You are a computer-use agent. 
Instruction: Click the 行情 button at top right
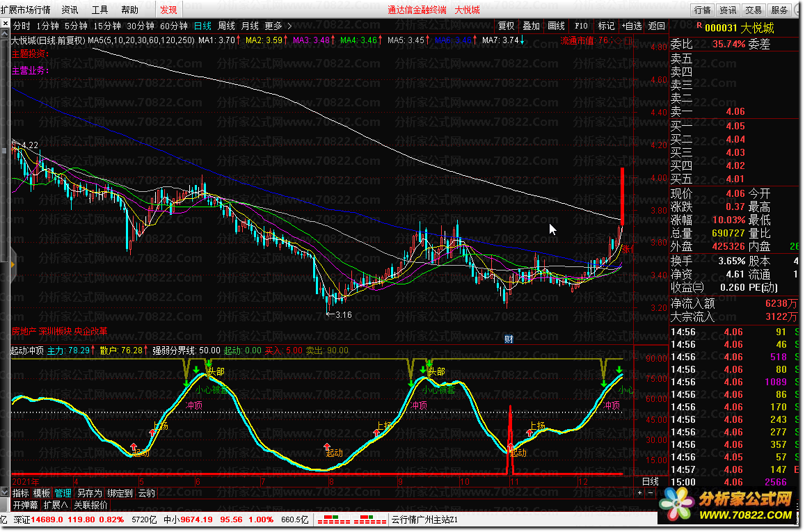[702, 10]
